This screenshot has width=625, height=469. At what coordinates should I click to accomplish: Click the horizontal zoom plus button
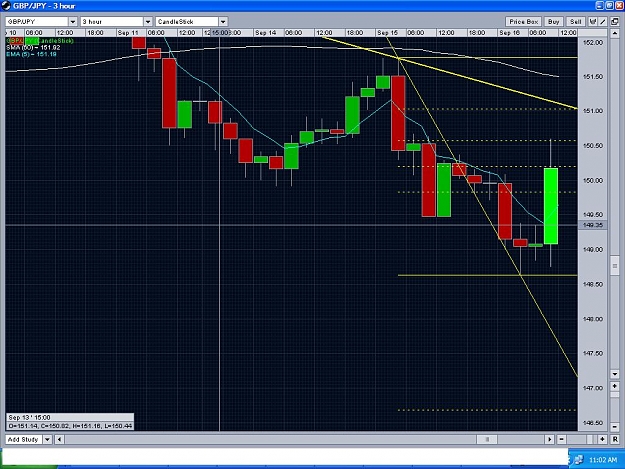click(602, 439)
